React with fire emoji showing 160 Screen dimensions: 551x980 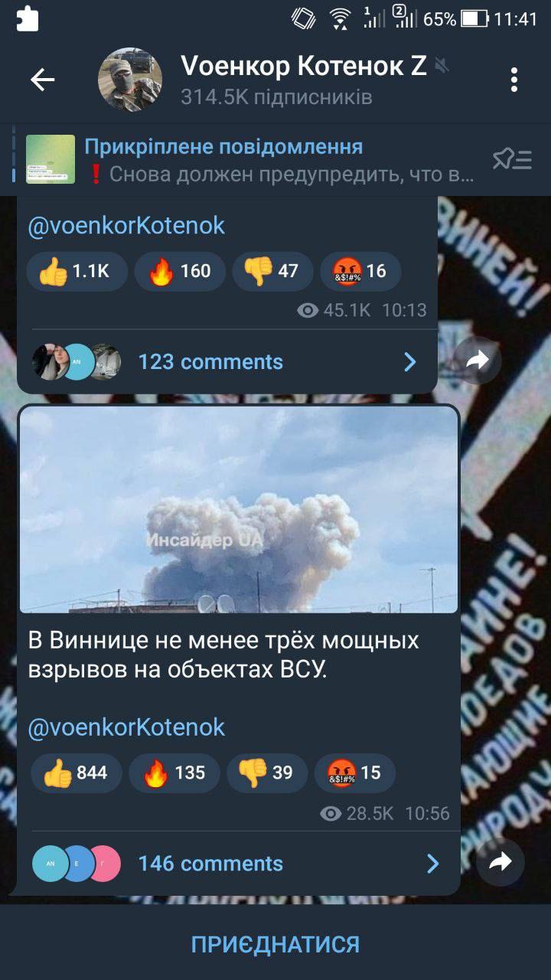180,271
